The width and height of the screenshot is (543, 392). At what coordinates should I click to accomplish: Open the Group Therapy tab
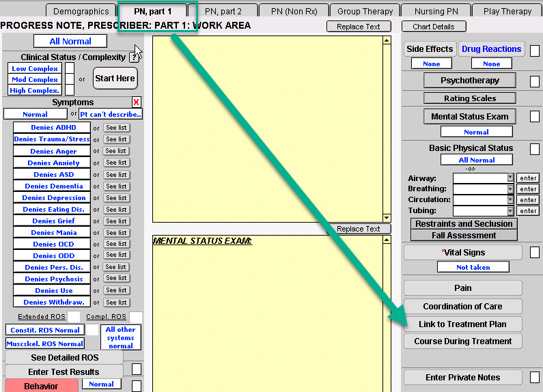(365, 11)
